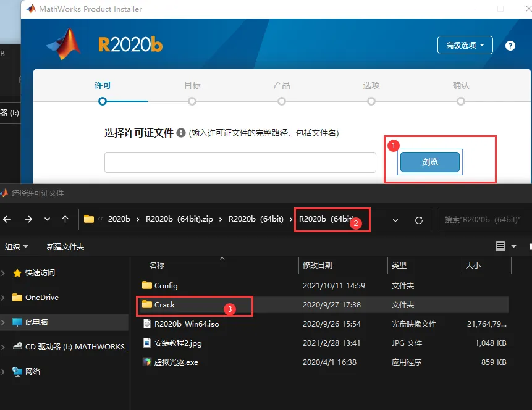Select the 虚拟光驱.exe application icon
The width and height of the screenshot is (532, 410).
147,362
